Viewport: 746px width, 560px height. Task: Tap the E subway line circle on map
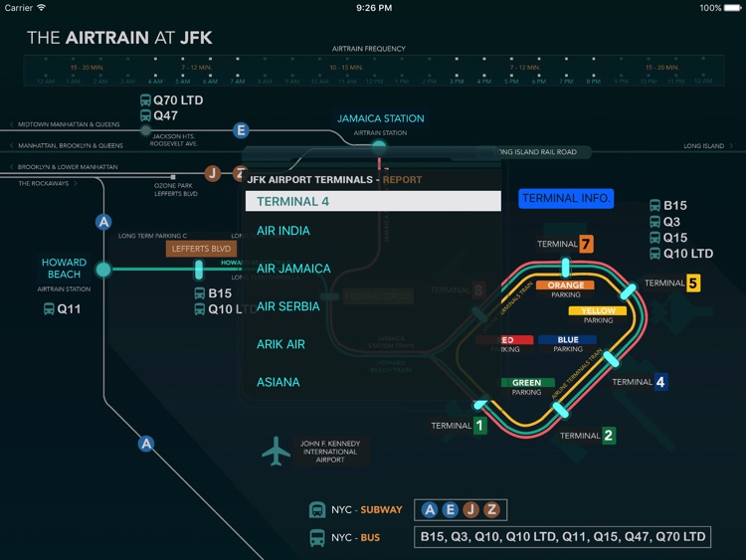coord(242,130)
